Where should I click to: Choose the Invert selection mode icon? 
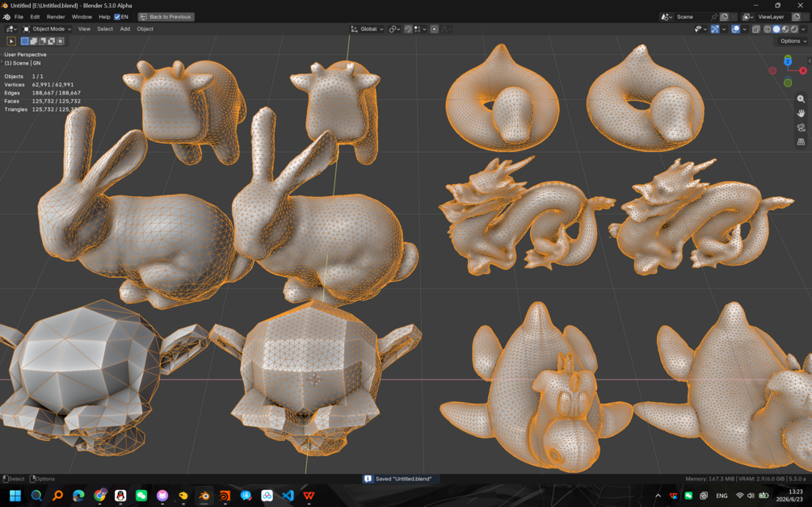tap(51, 41)
